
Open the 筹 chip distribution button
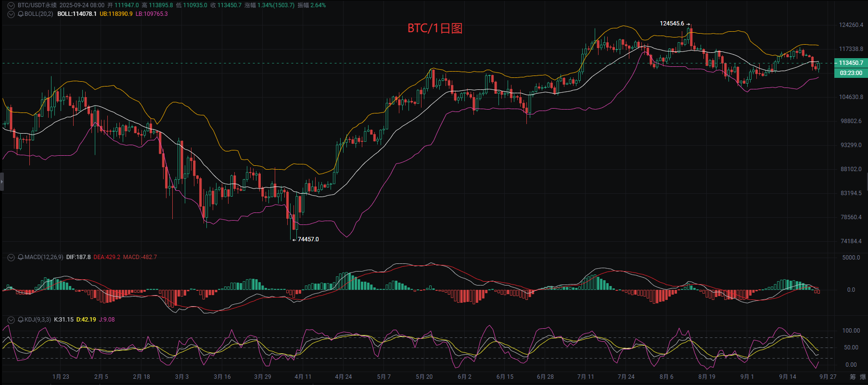(853, 377)
